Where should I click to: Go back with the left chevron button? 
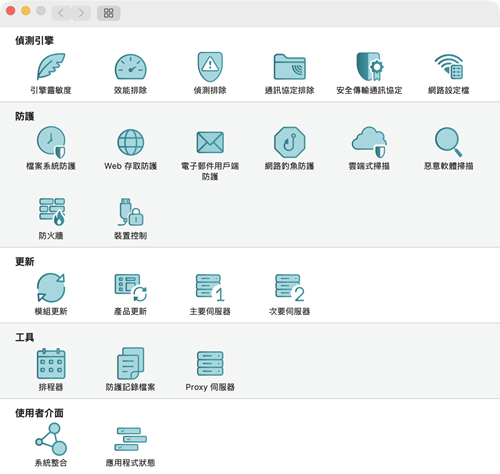click(x=61, y=13)
